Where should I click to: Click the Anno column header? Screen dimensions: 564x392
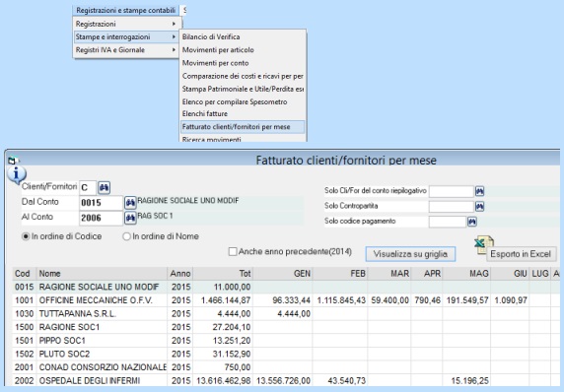click(x=180, y=274)
